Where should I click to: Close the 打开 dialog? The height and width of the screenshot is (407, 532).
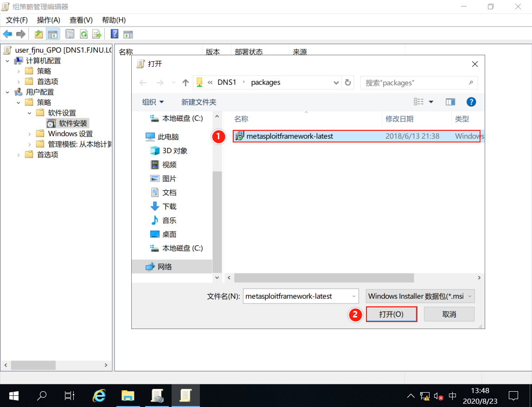point(474,64)
